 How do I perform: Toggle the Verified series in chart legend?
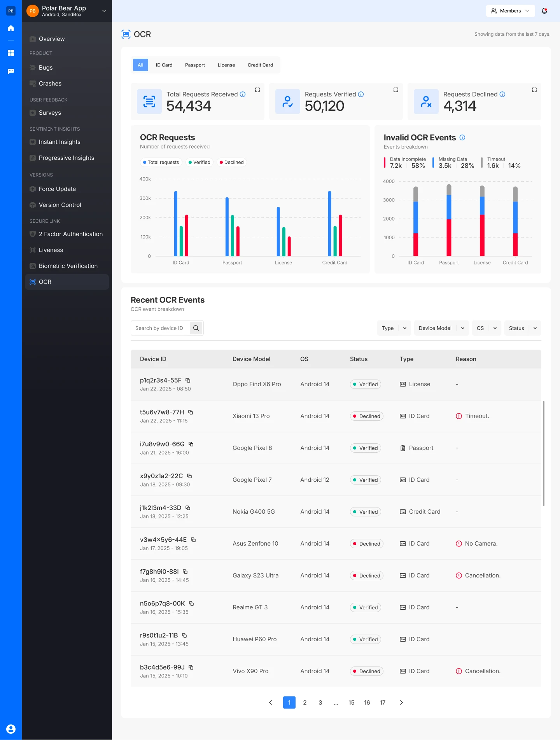[199, 163]
